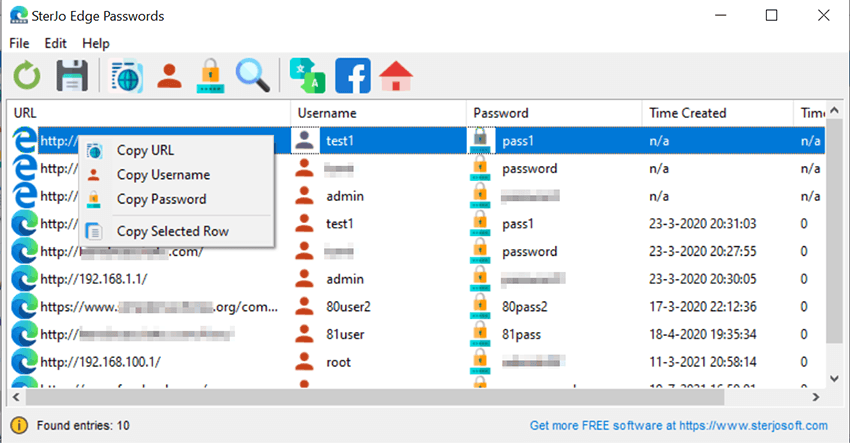Screen dimensions: 850x443
Task: Click the https://www. .org/com... URL cell
Action: [x=159, y=306]
